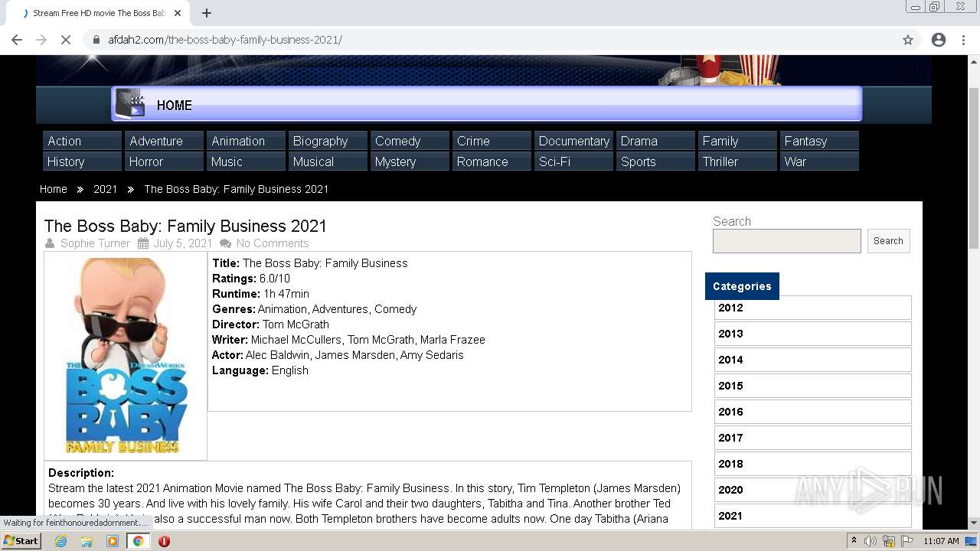This screenshot has height=551, width=980.
Task: Select the 2018 category
Action: pyautogui.click(x=812, y=464)
